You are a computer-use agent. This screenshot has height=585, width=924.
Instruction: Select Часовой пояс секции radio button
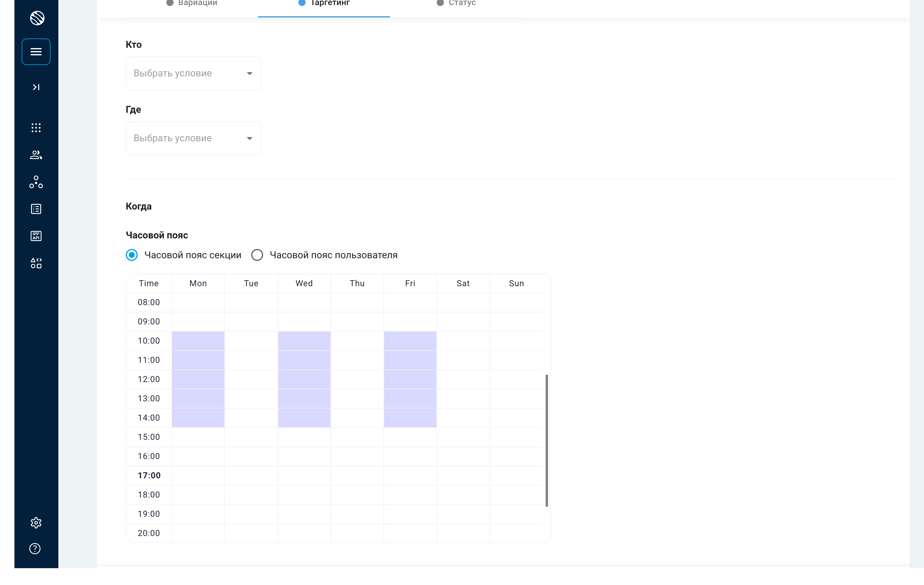pos(132,255)
